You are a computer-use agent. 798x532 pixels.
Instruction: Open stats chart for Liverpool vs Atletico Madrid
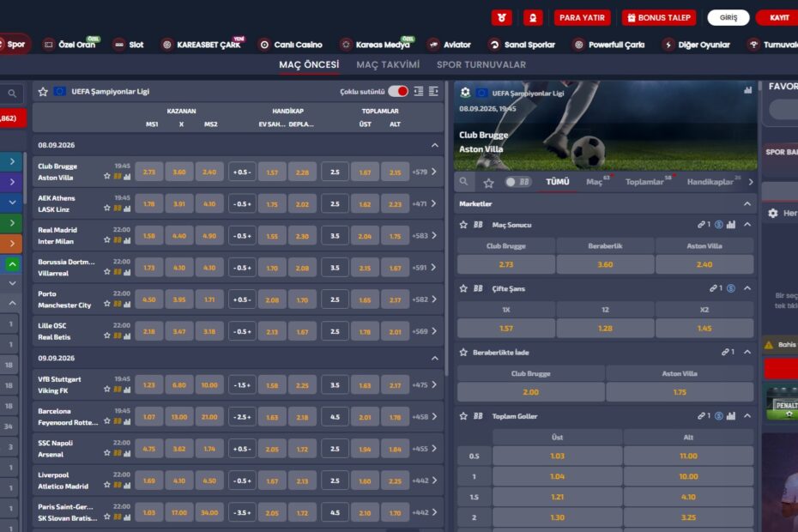(127, 485)
